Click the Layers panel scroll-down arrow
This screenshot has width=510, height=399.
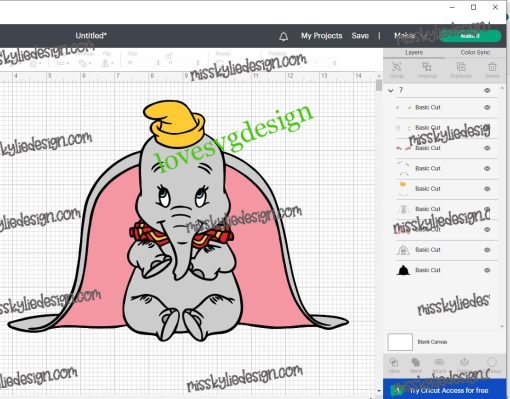[502, 326]
